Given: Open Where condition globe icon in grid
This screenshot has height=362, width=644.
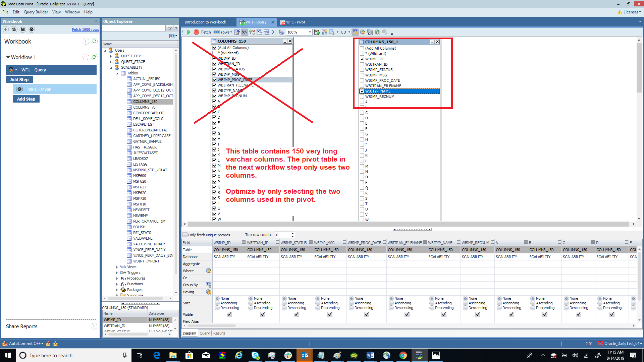Looking at the screenshot, I should pyautogui.click(x=208, y=271).
